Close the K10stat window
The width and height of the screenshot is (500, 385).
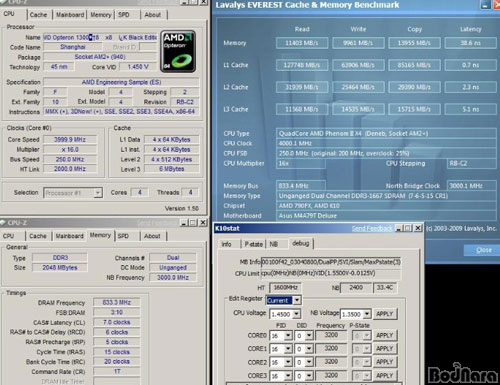click(x=418, y=228)
